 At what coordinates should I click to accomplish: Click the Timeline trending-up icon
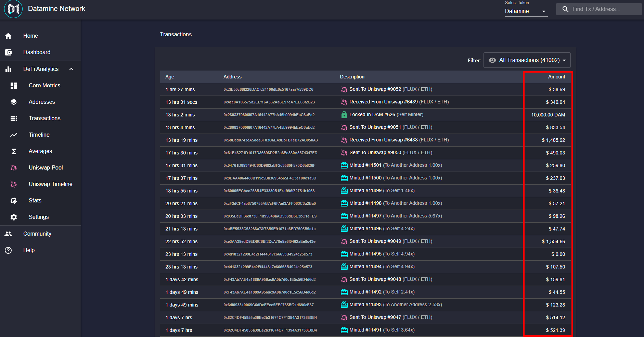click(14, 135)
